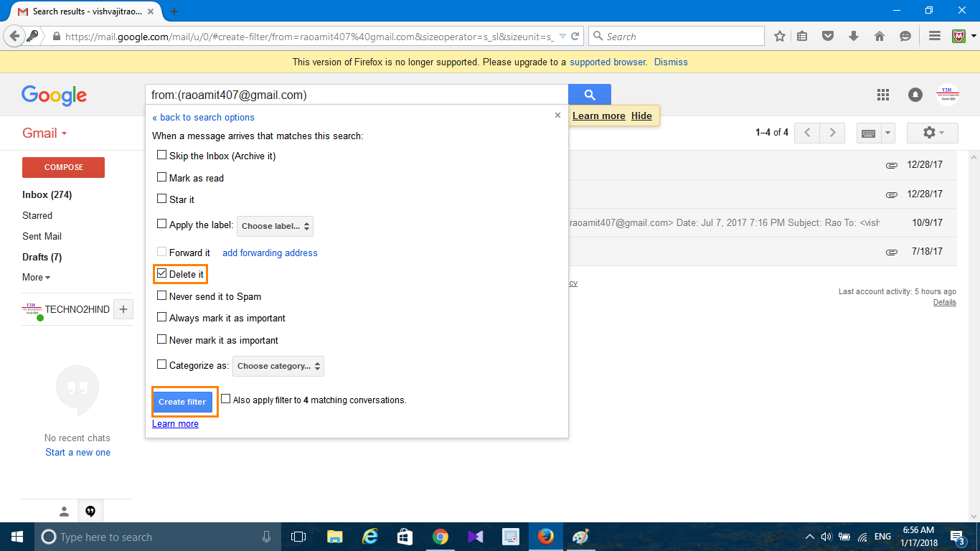Screen dimensions: 980x551
Task: Open the input tools keyboard icon
Action: click(x=867, y=133)
